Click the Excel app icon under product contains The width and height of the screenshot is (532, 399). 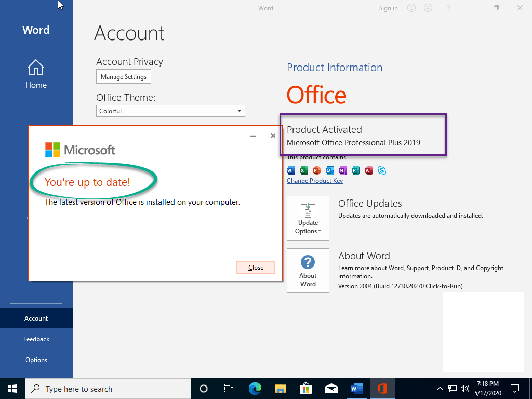coord(303,170)
